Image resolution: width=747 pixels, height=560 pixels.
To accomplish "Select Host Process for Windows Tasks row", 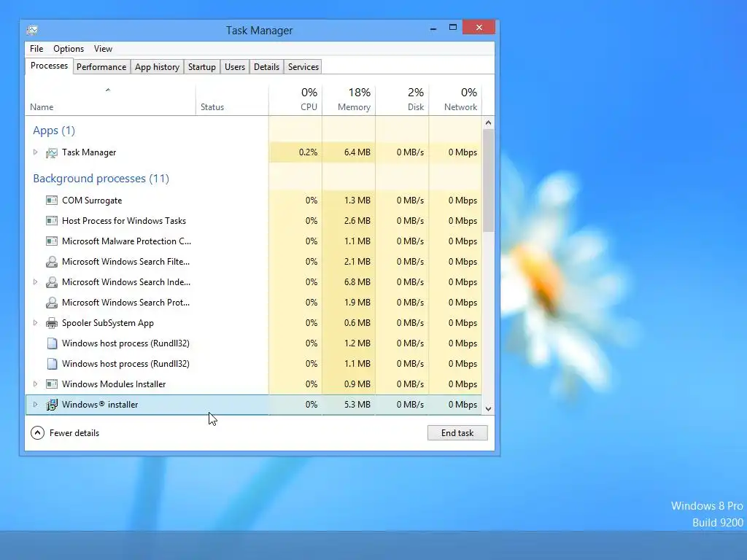I will (x=253, y=221).
